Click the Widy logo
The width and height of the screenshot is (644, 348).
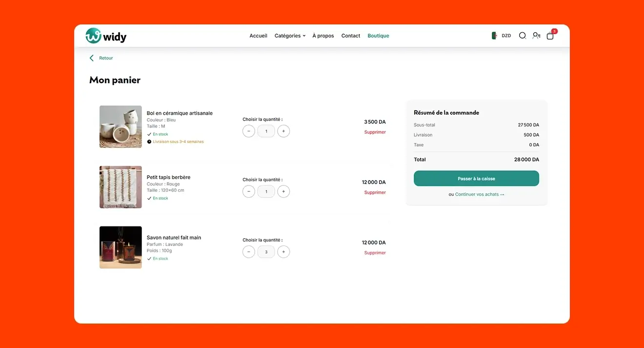click(x=106, y=36)
